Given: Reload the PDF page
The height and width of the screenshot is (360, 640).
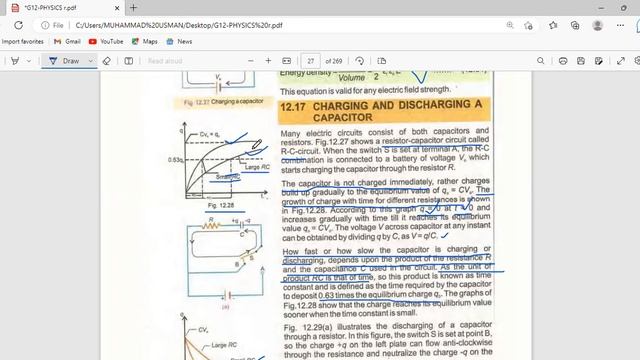Looking at the screenshot, I should tap(18, 25).
